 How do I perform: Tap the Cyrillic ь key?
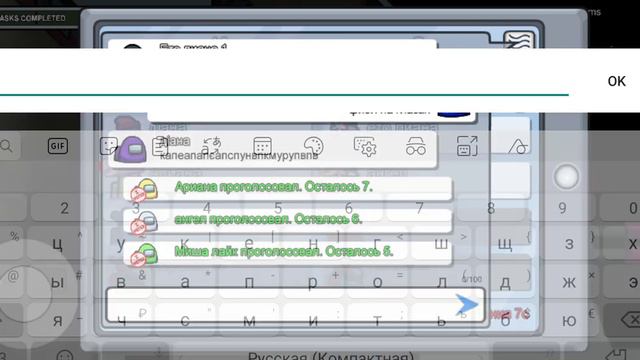point(441,321)
